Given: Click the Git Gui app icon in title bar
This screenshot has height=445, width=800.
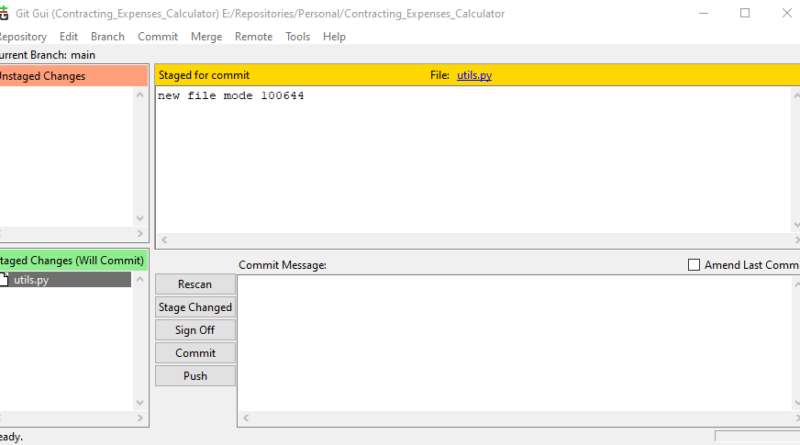Looking at the screenshot, I should coord(4,13).
